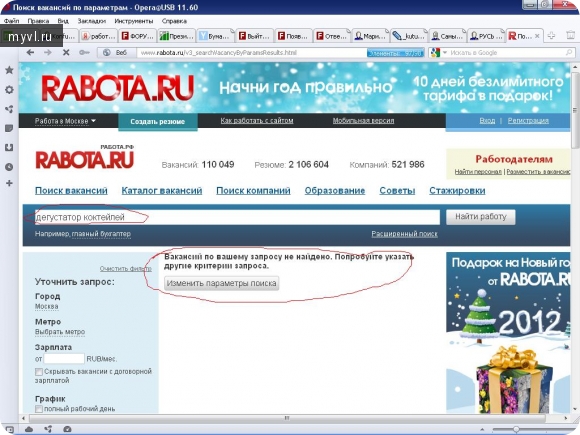
Task: Open the Закладки menu
Action: click(x=92, y=21)
